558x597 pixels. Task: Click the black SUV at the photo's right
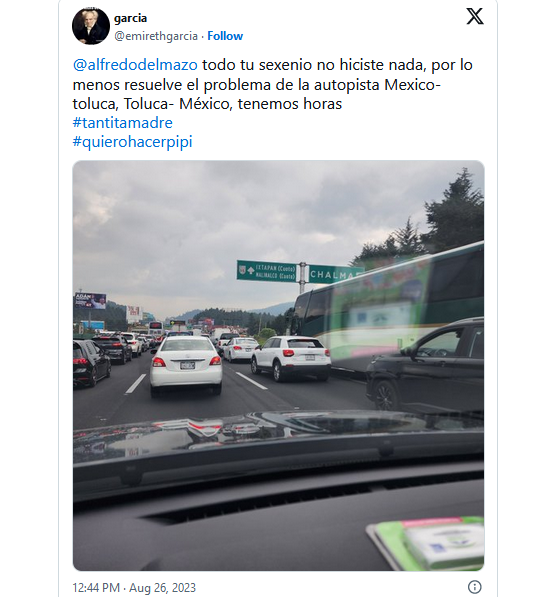(425, 367)
